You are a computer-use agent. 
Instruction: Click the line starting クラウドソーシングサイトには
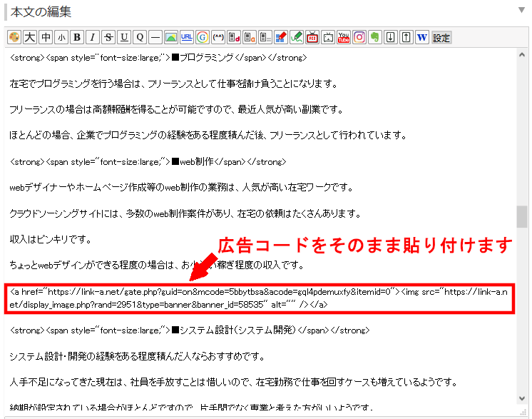[185, 213]
